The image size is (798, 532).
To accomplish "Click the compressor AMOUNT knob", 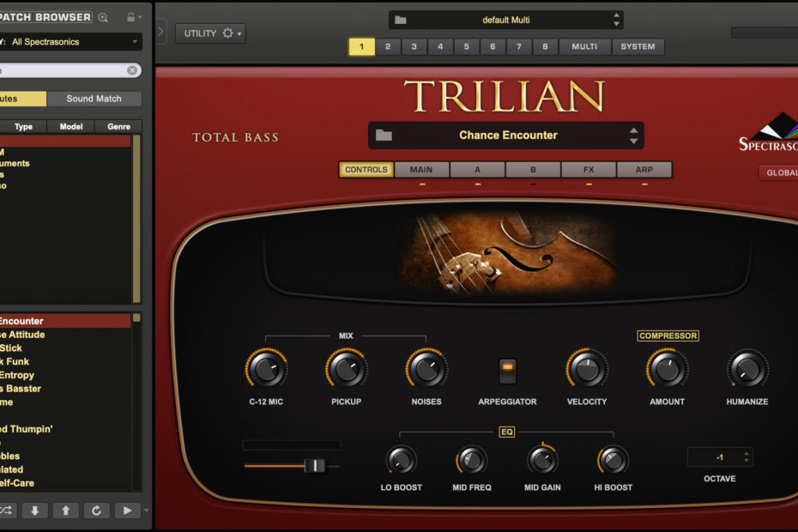I will pos(668,369).
